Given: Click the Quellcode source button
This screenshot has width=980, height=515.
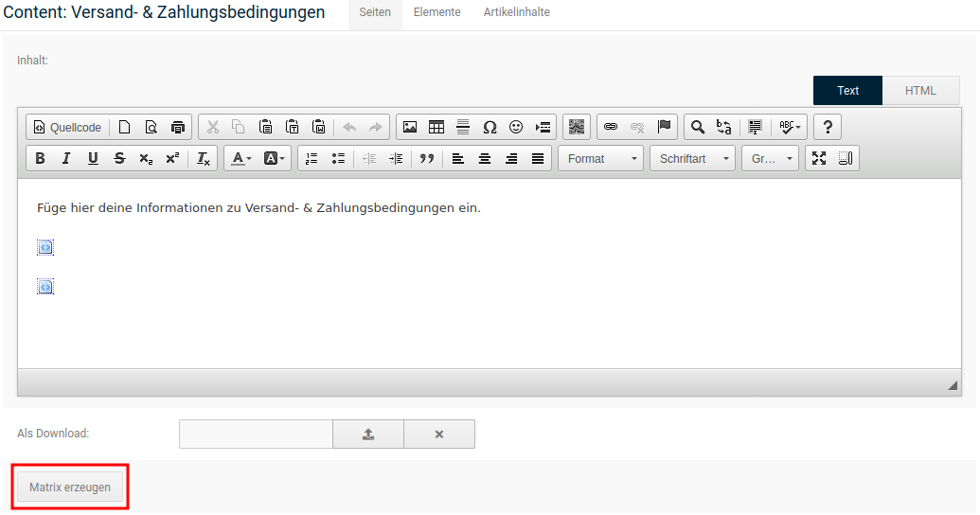Looking at the screenshot, I should pos(67,128).
